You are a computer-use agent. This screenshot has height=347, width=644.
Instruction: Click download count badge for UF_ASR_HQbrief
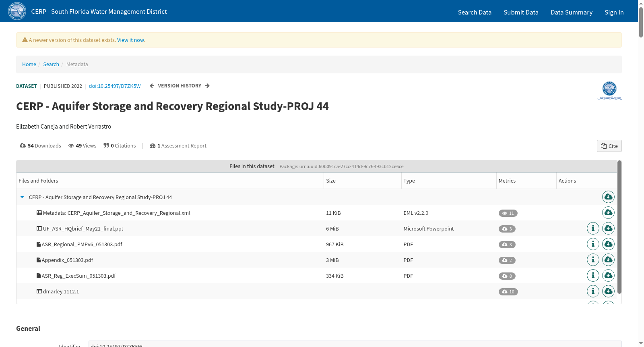(x=507, y=229)
